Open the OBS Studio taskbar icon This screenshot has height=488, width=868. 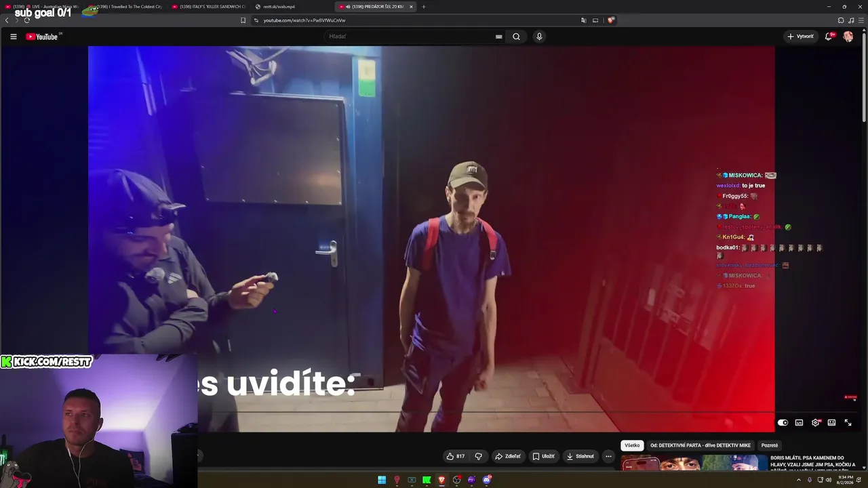456,481
